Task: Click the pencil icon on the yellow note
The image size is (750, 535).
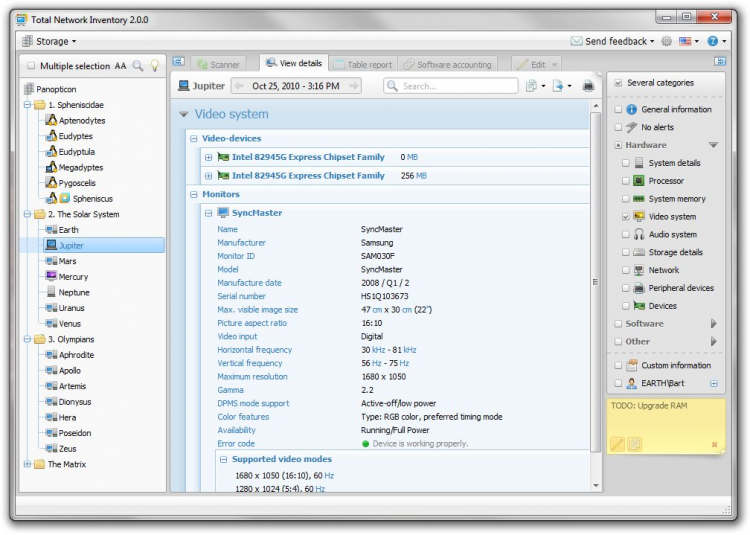Action: click(x=617, y=444)
